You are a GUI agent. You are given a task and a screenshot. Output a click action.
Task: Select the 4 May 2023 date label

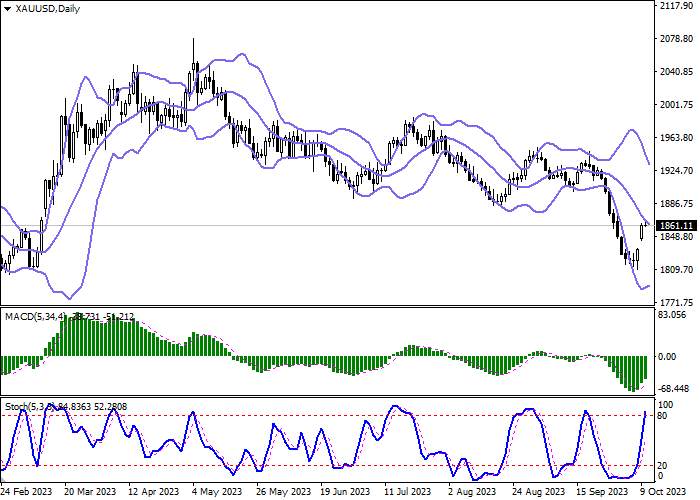pyautogui.click(x=217, y=492)
